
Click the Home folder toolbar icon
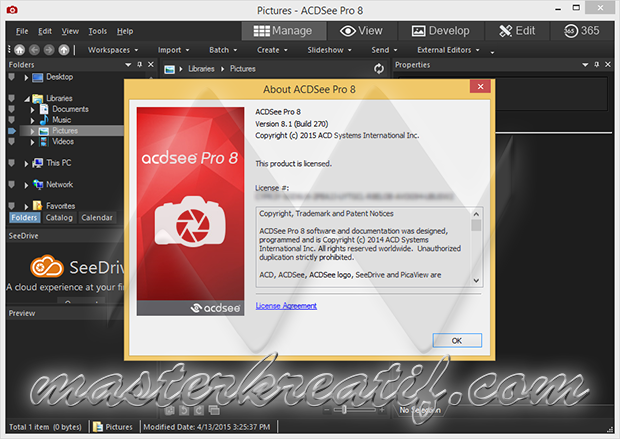(19, 50)
